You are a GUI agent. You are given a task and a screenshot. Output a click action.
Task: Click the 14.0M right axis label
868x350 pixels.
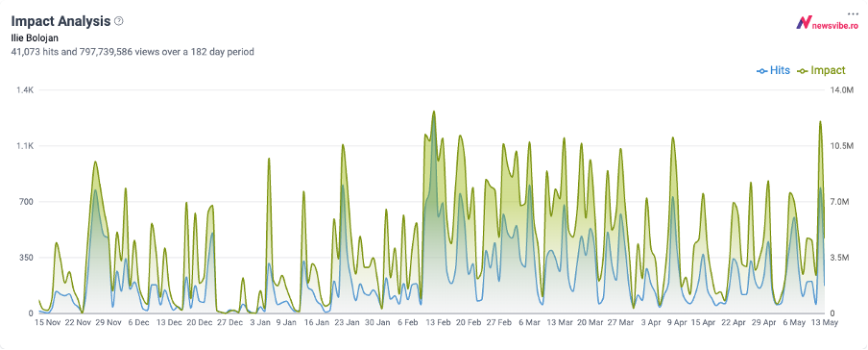(841, 89)
